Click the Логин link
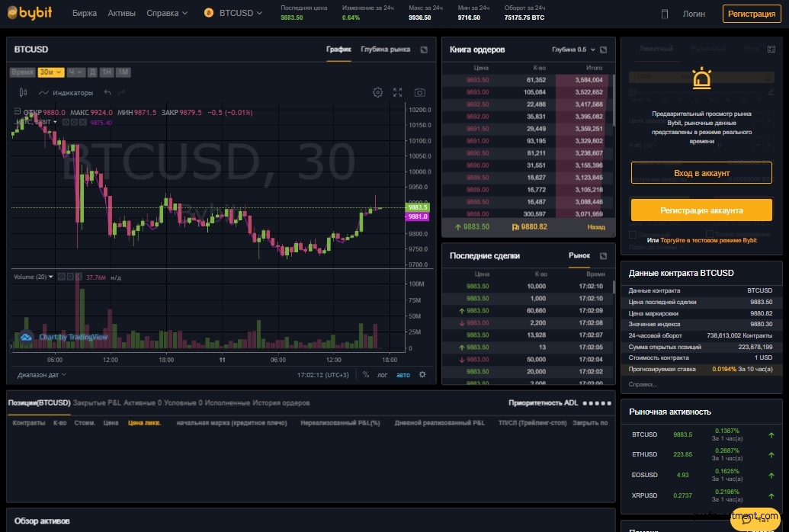The image size is (789, 532). (694, 14)
